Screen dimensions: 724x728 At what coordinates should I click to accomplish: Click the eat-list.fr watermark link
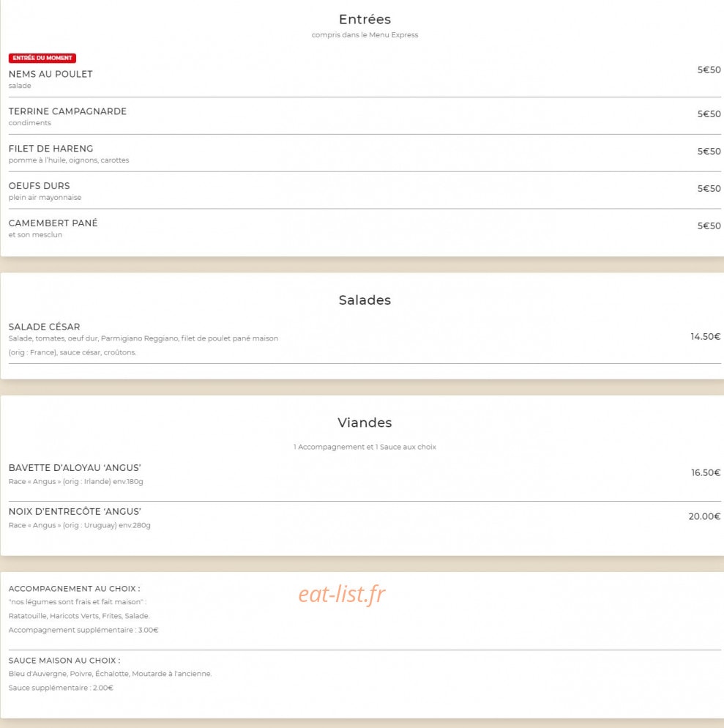point(342,594)
